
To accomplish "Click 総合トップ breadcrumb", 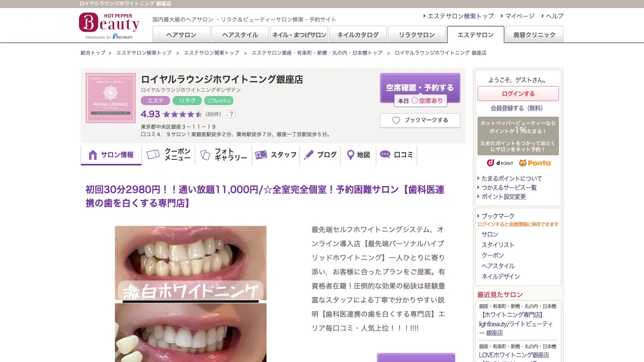I will coord(93,53).
